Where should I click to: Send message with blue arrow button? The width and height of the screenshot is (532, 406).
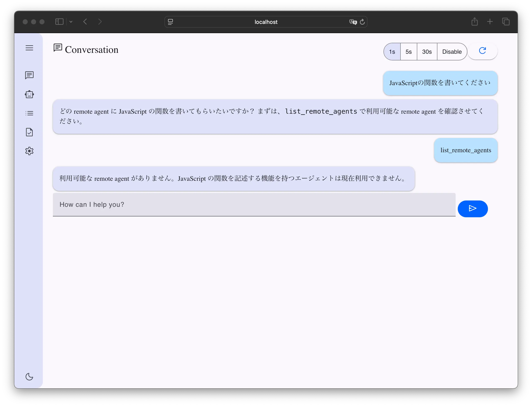473,209
